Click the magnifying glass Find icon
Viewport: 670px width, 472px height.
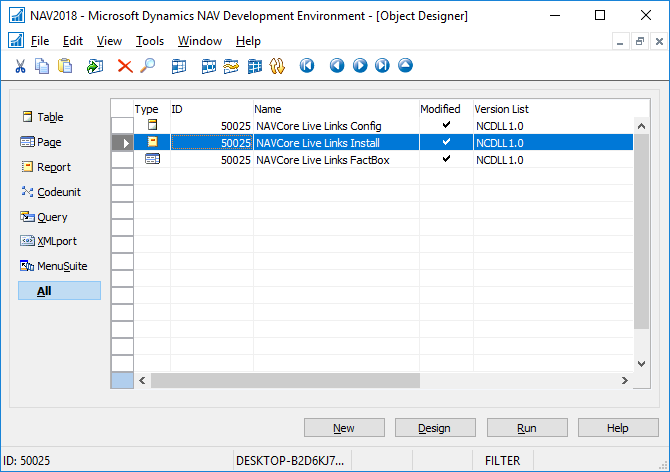[147, 66]
